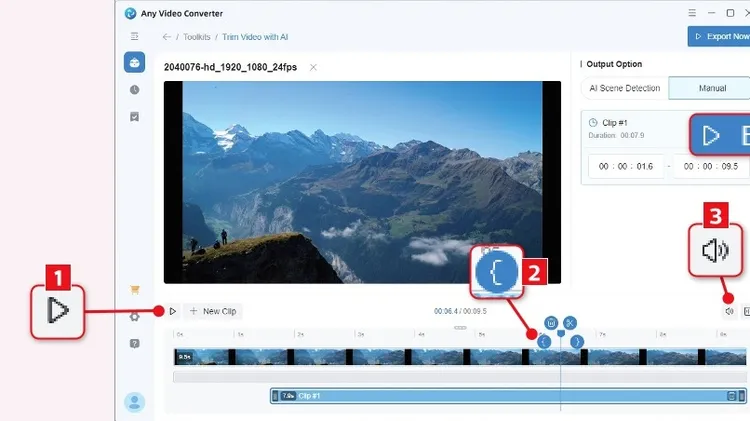Open the shopping cart icon
The height and width of the screenshot is (421, 750).
click(x=134, y=291)
